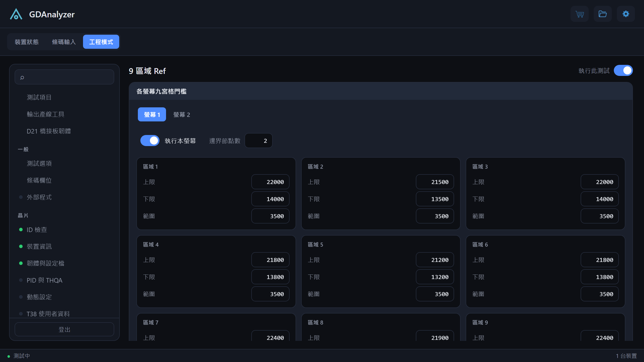This screenshot has width=644, height=362.
Task: Click the 各螢幕九宮格門檻 panel header
Action: (x=381, y=91)
